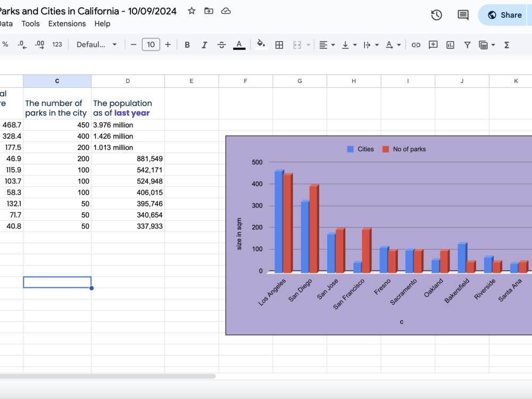Insert a chart

(450, 45)
